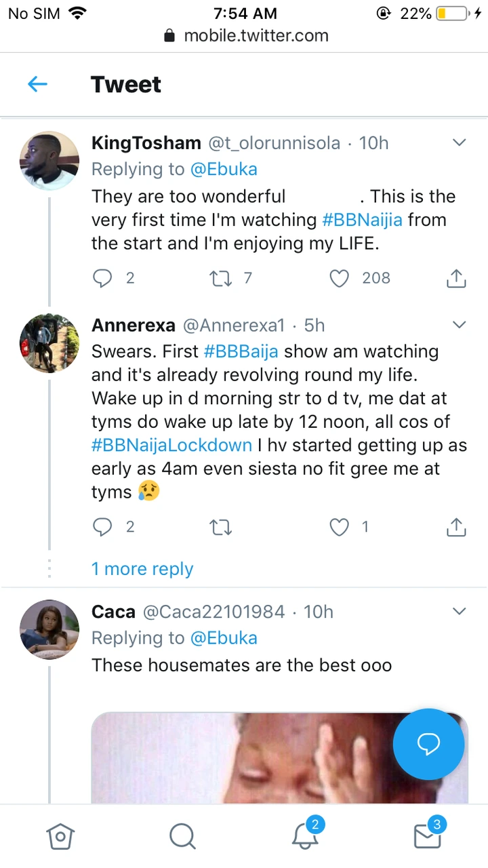Open the Messages tab
Image resolution: width=488 pixels, height=868 pixels.
(427, 836)
